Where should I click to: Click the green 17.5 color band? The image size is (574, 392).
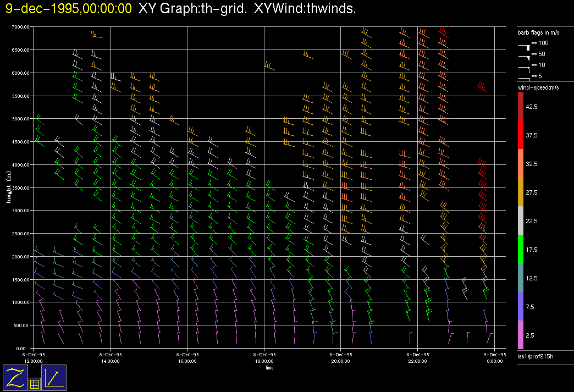coord(521,249)
